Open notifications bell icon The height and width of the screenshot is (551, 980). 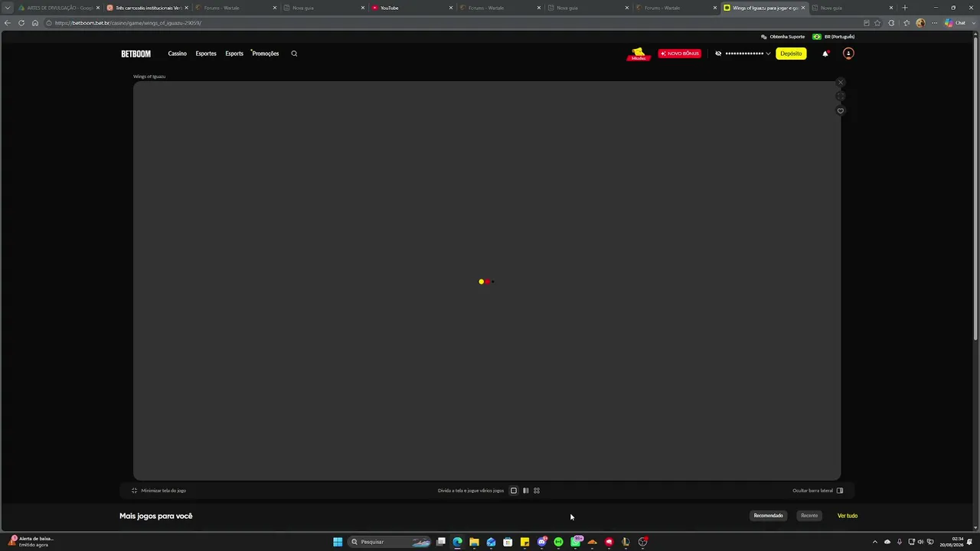tap(825, 54)
